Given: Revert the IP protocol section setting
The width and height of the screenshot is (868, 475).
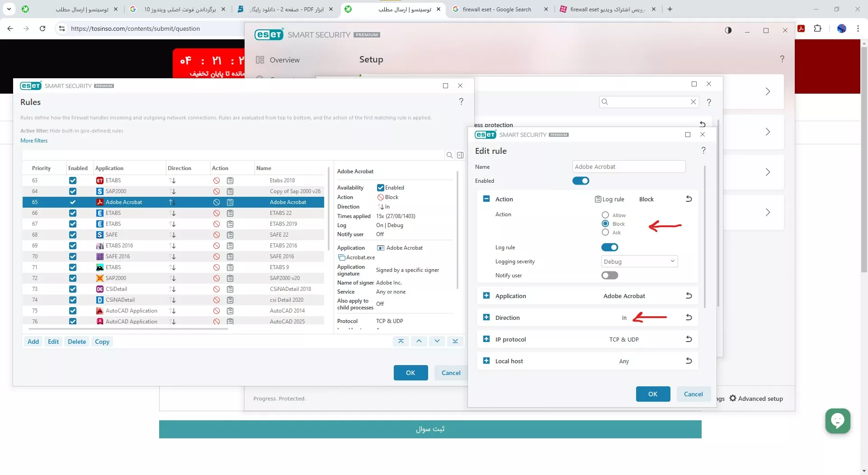Looking at the screenshot, I should click(689, 339).
